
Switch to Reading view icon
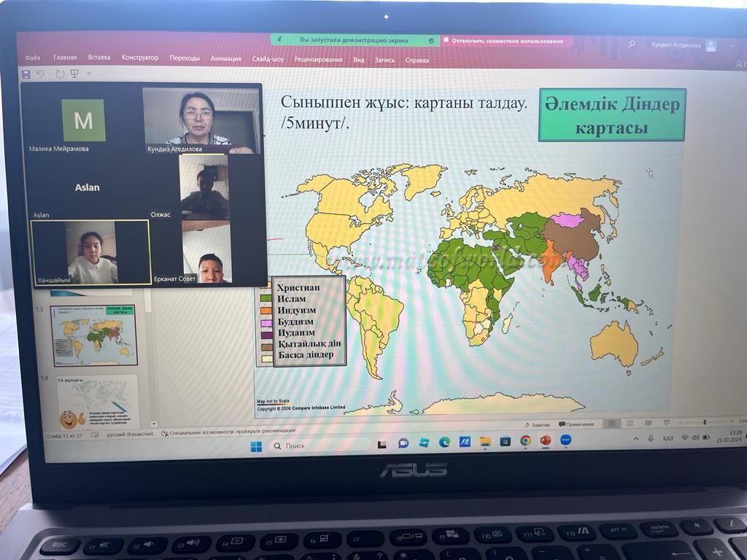coord(647,423)
